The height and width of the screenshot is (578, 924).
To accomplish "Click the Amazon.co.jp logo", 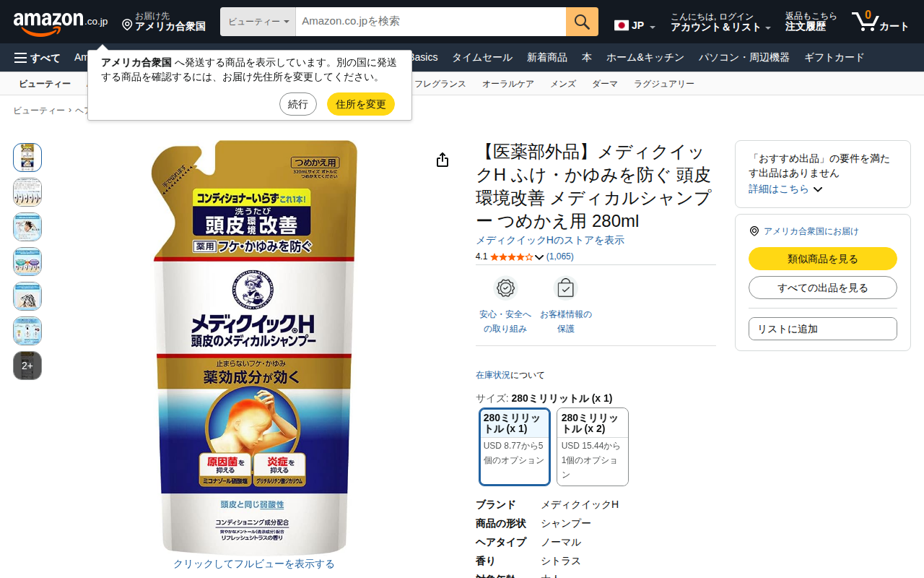I will click(x=61, y=23).
